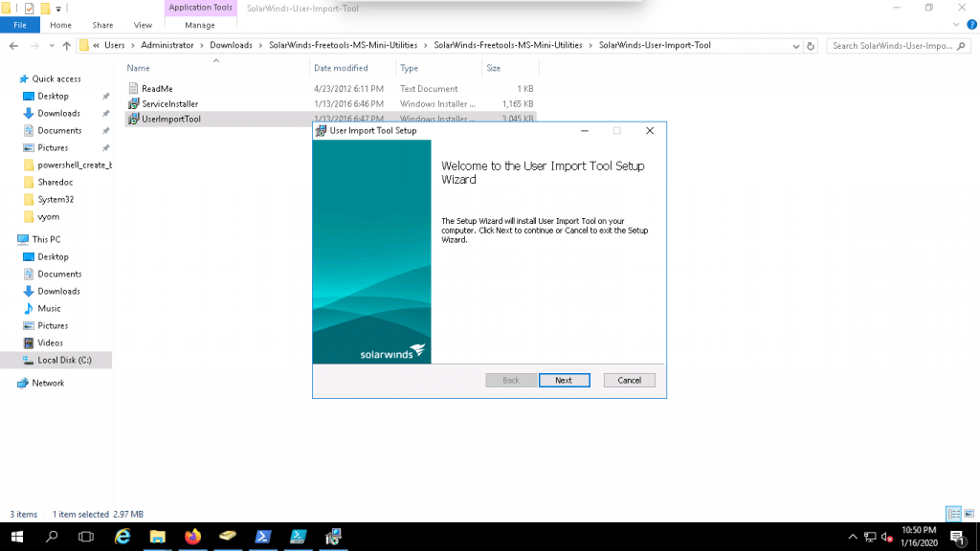Image resolution: width=980 pixels, height=551 pixels.
Task: Click the Windows Start button
Action: [x=17, y=537]
